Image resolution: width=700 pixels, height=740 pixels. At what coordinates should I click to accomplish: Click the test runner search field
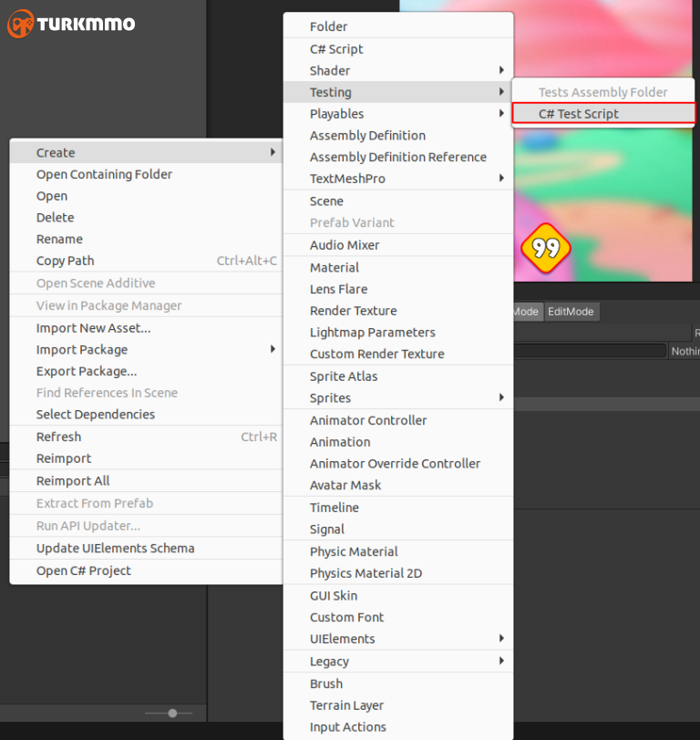point(589,351)
